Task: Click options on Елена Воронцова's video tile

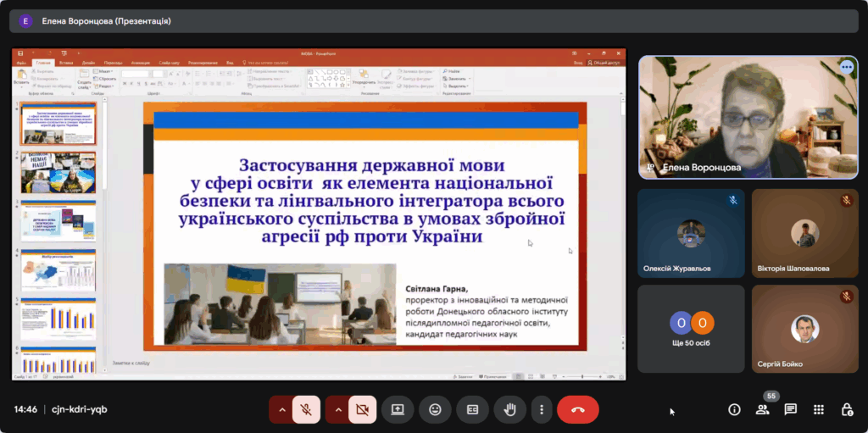Action: (x=846, y=67)
